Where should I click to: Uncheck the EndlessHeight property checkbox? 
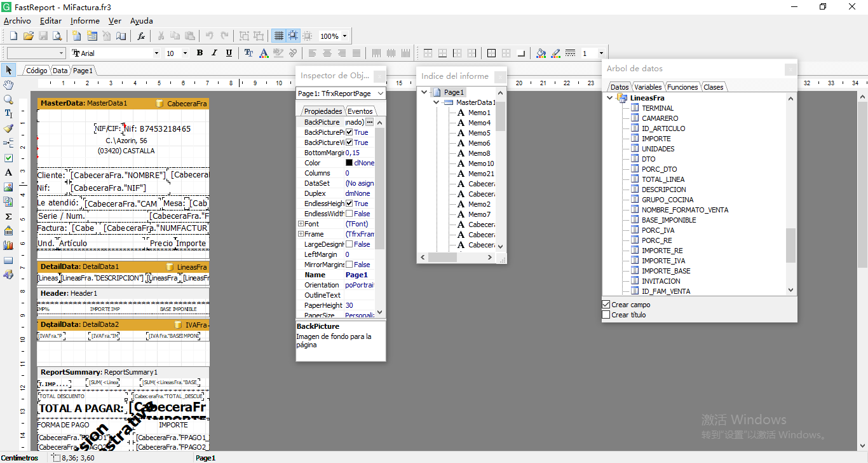pos(349,204)
